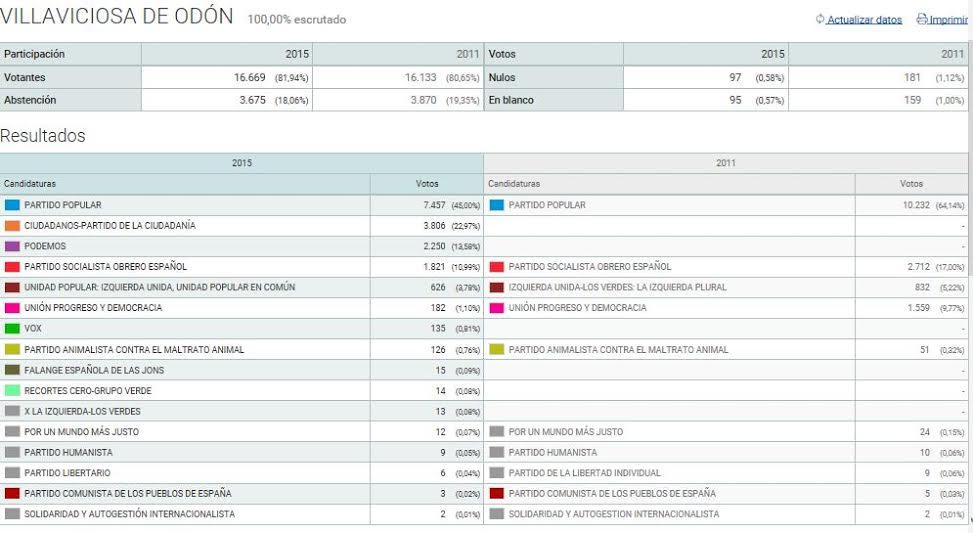Click Izquierda Unida-Los Verdes 2011 entry

tap(617, 288)
